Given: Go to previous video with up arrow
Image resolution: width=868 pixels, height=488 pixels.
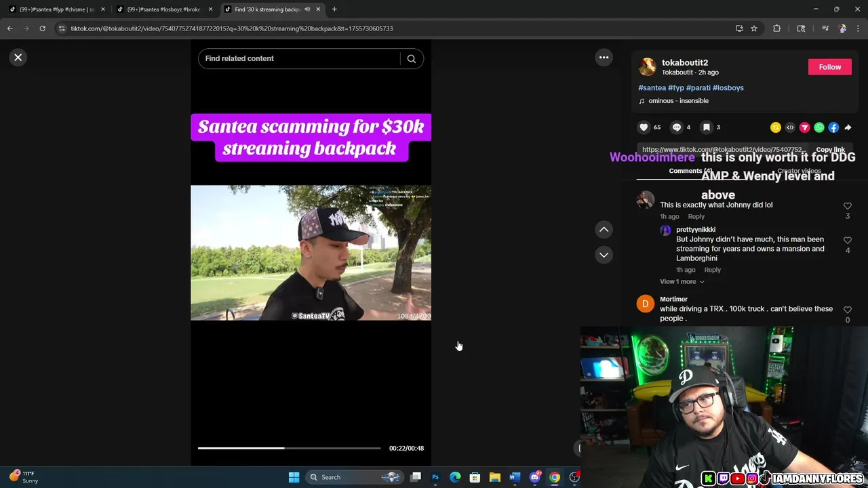Looking at the screenshot, I should pyautogui.click(x=604, y=230).
